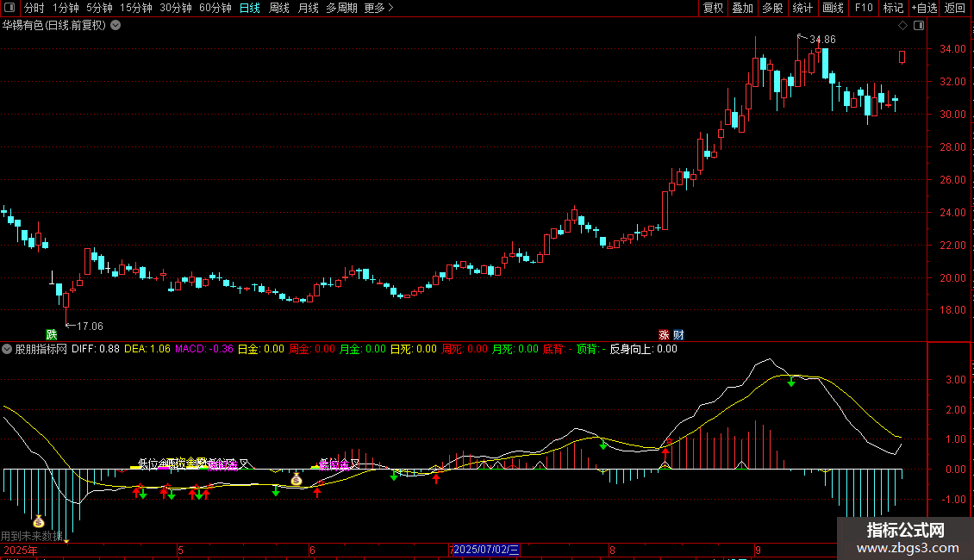
Task: Select the 1分钟 period
Action: [x=66, y=8]
